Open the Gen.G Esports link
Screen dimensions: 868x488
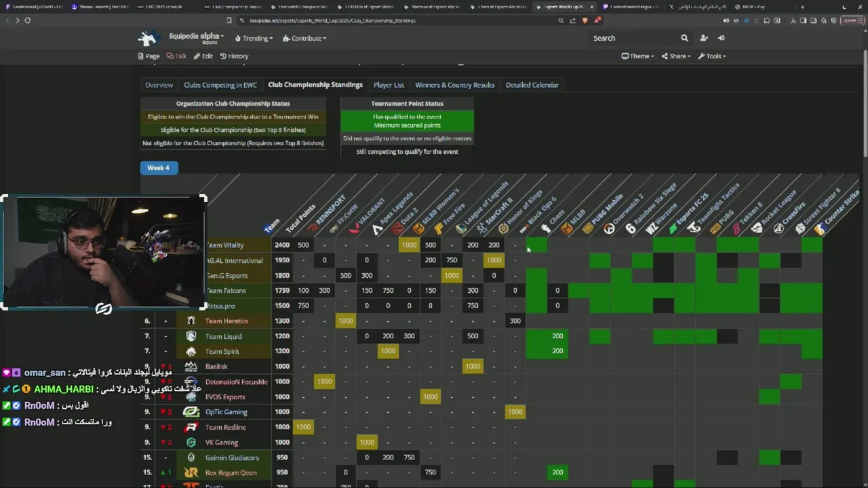tap(226, 276)
